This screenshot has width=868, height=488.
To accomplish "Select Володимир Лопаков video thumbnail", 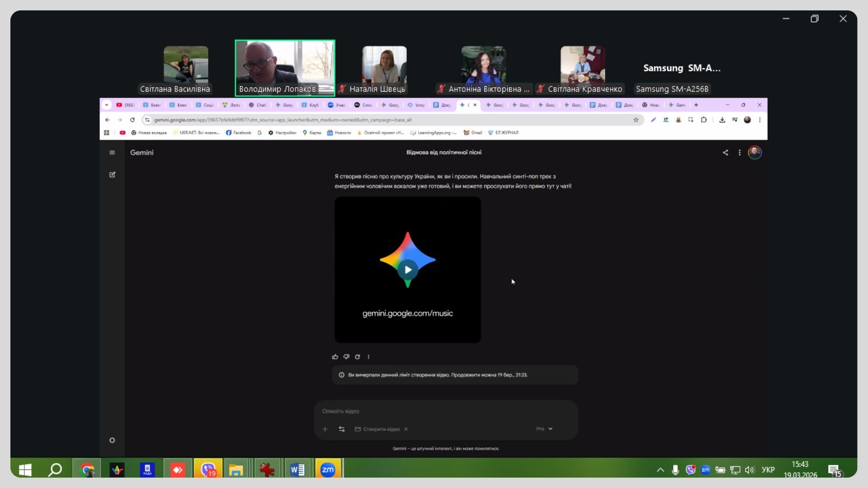I will [285, 67].
